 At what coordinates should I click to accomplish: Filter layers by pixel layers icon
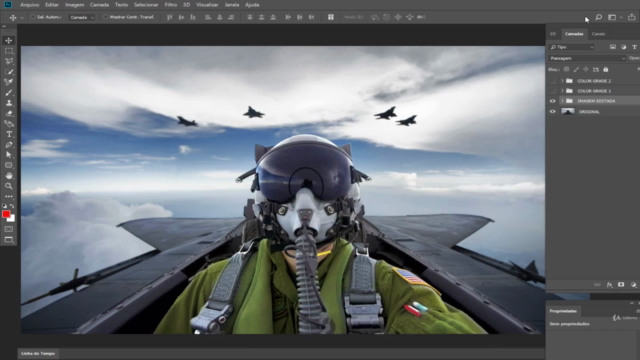[613, 47]
